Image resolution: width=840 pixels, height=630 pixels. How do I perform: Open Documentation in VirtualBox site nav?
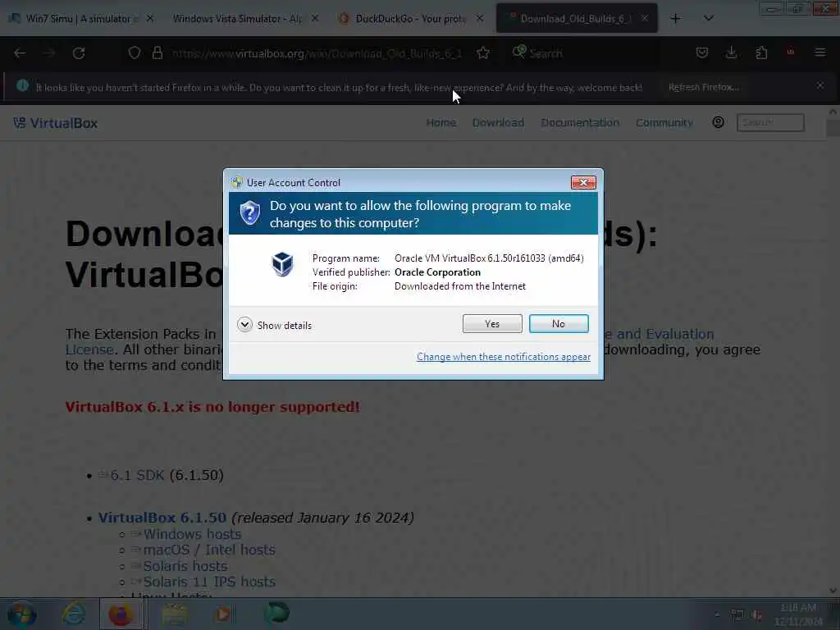click(580, 123)
